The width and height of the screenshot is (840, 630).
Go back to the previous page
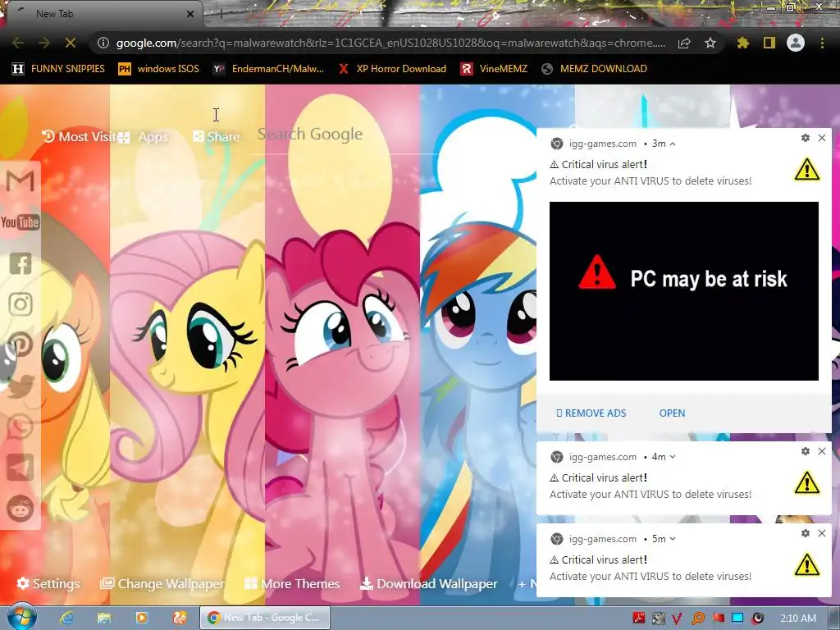(x=18, y=43)
